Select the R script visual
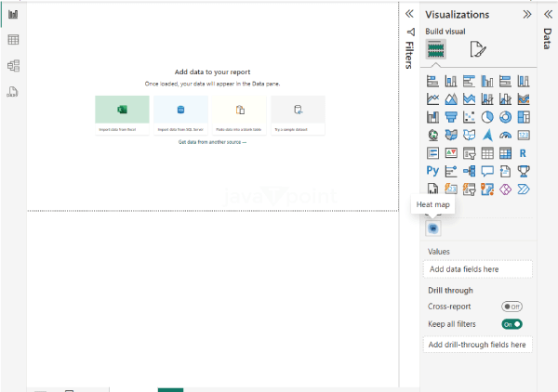This screenshot has height=392, width=558. pos(524,153)
